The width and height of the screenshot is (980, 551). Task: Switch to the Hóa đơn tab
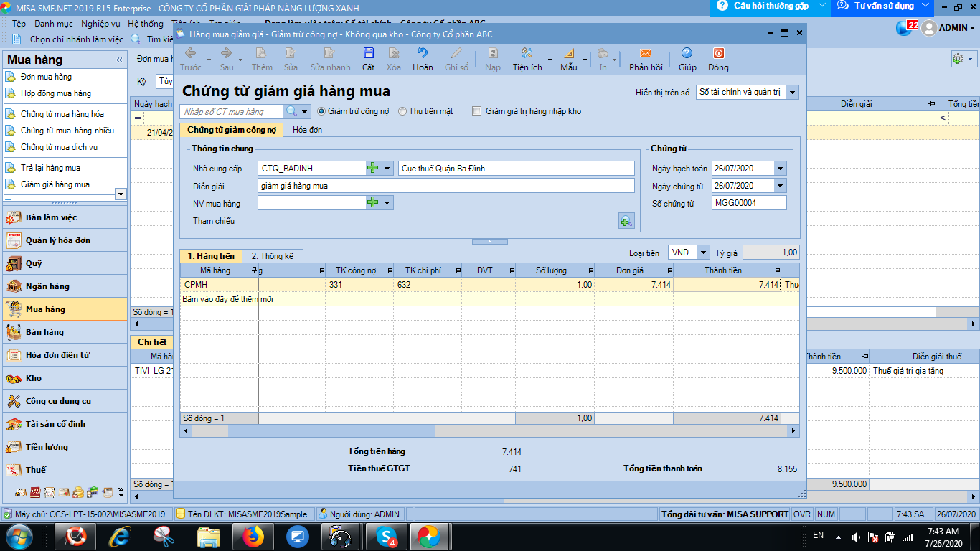[307, 130]
